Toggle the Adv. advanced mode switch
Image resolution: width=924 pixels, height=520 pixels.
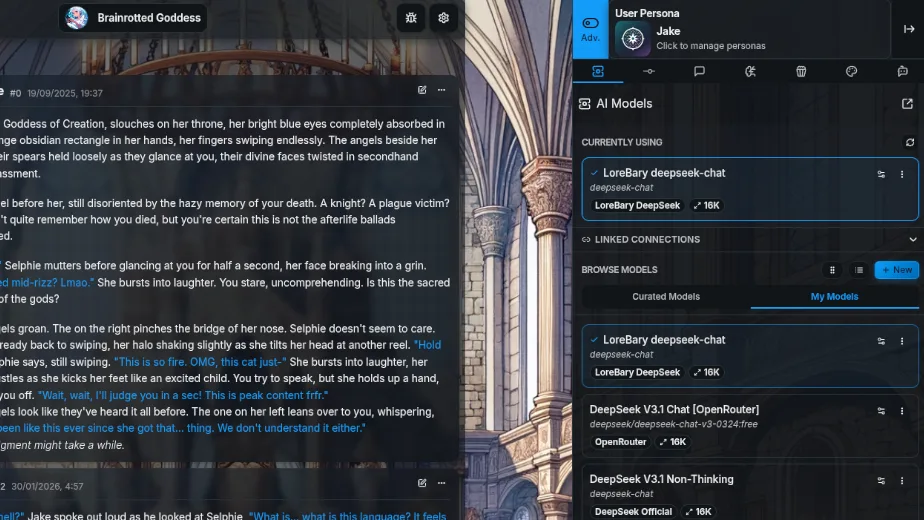(x=590, y=29)
